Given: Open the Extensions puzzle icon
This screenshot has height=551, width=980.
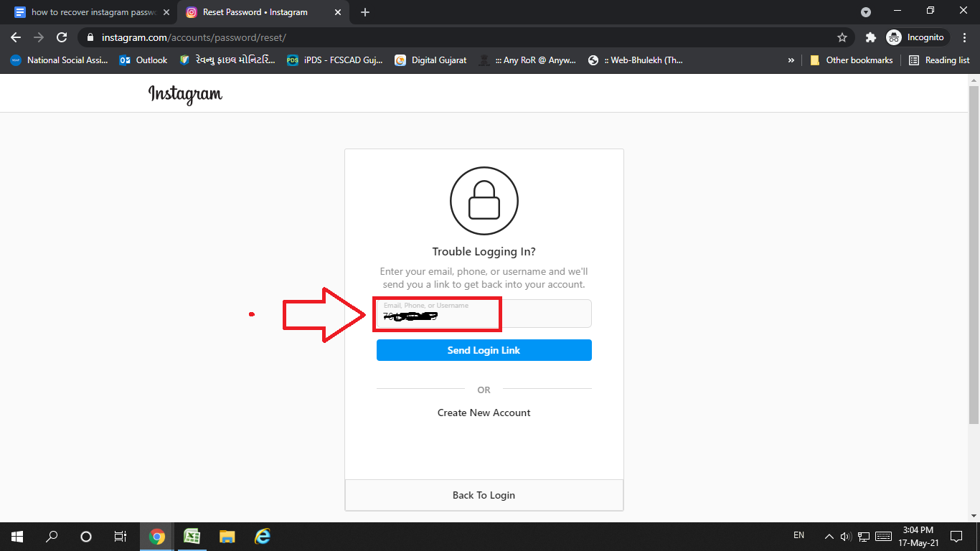Looking at the screenshot, I should (871, 37).
